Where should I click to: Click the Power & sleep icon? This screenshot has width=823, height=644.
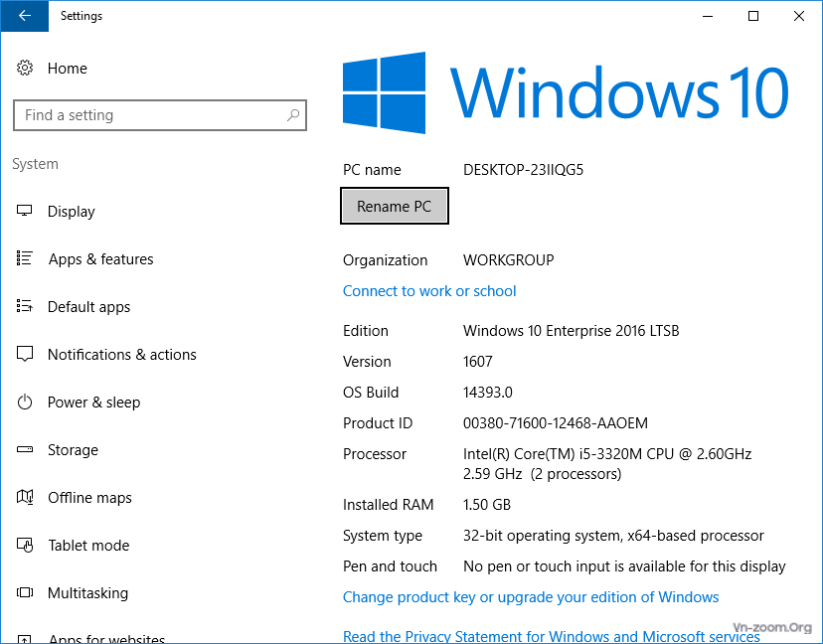pos(25,402)
